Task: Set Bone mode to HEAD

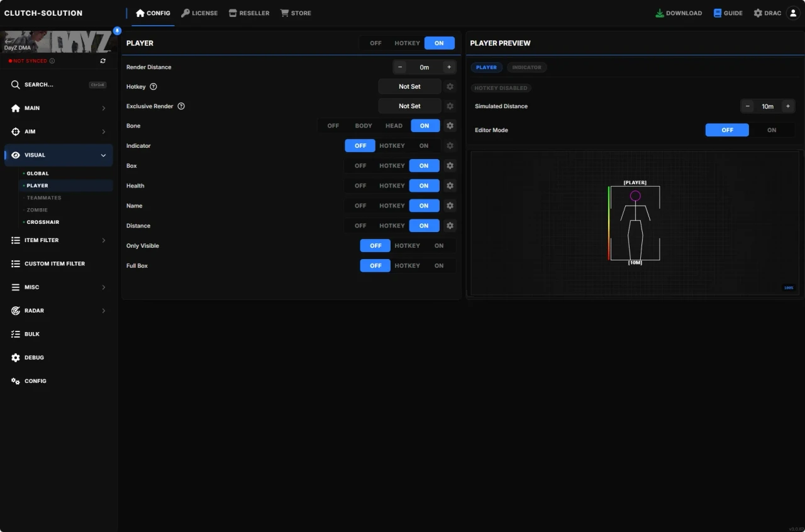Action: coord(394,126)
